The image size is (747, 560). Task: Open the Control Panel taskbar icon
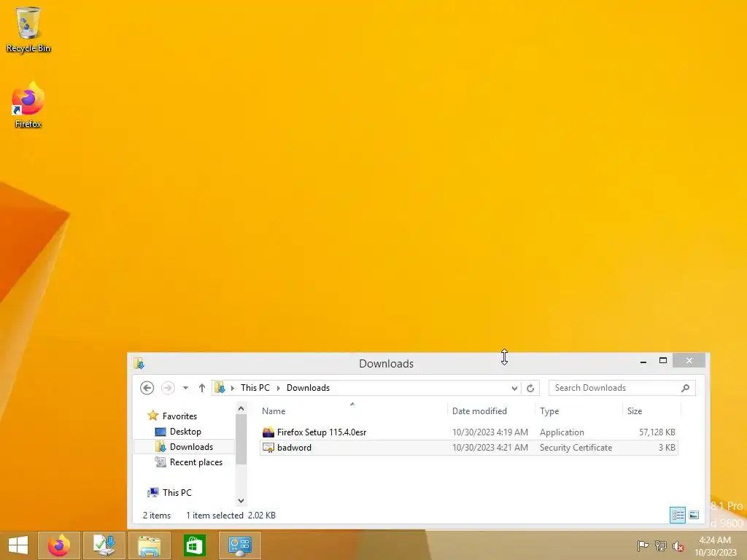point(239,545)
